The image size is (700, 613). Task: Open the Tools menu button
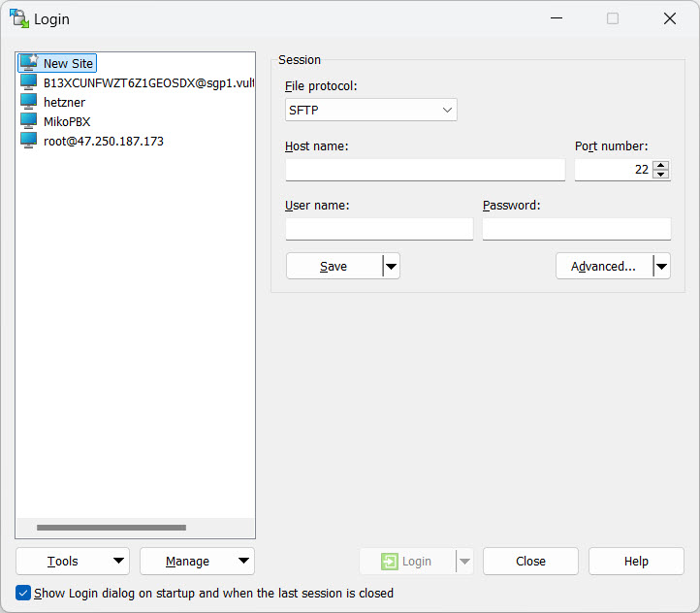(73, 562)
